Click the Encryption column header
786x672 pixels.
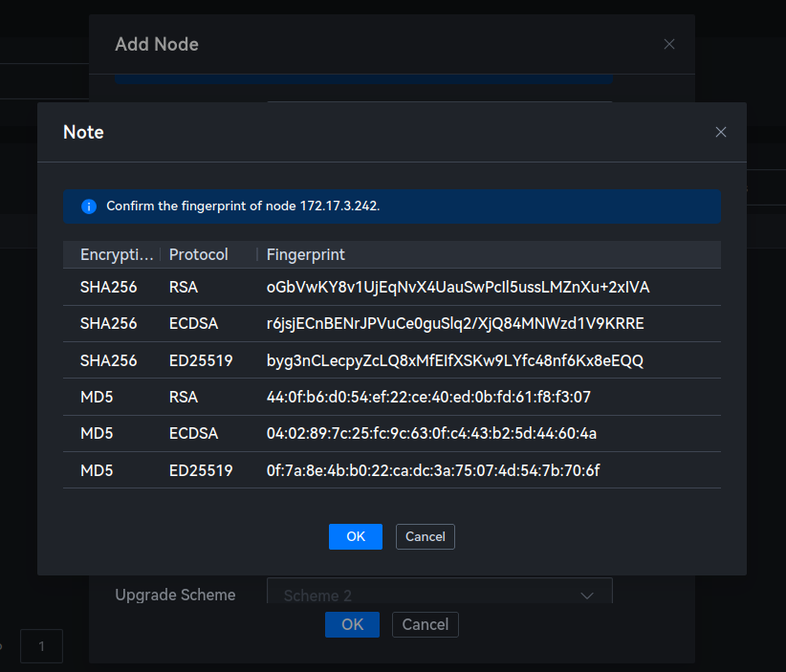[116, 254]
